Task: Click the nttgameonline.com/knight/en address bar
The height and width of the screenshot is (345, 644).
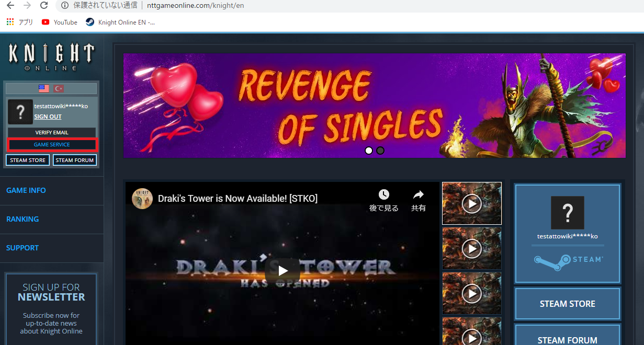Action: pos(195,6)
